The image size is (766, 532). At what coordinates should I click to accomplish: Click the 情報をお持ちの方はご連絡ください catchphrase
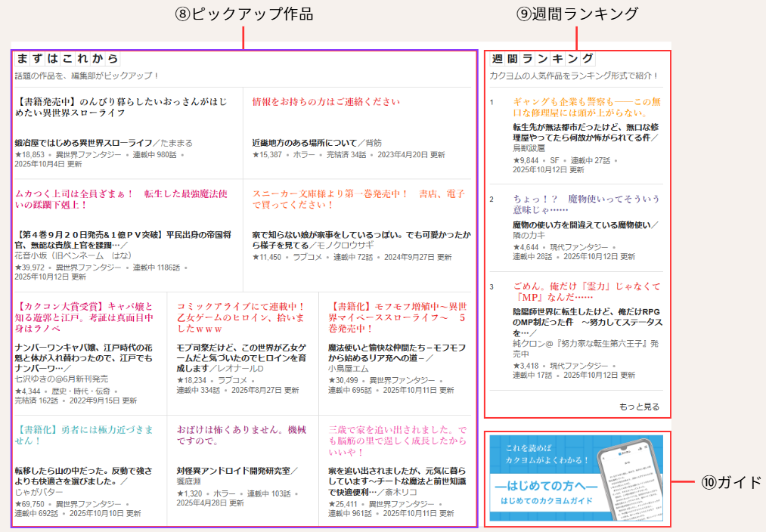tap(326, 101)
